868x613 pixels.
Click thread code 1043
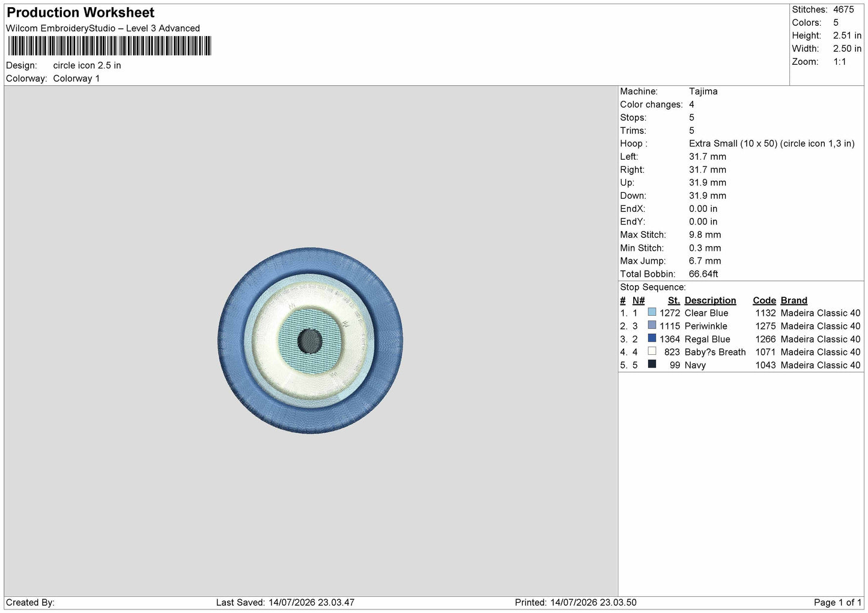[x=765, y=365]
